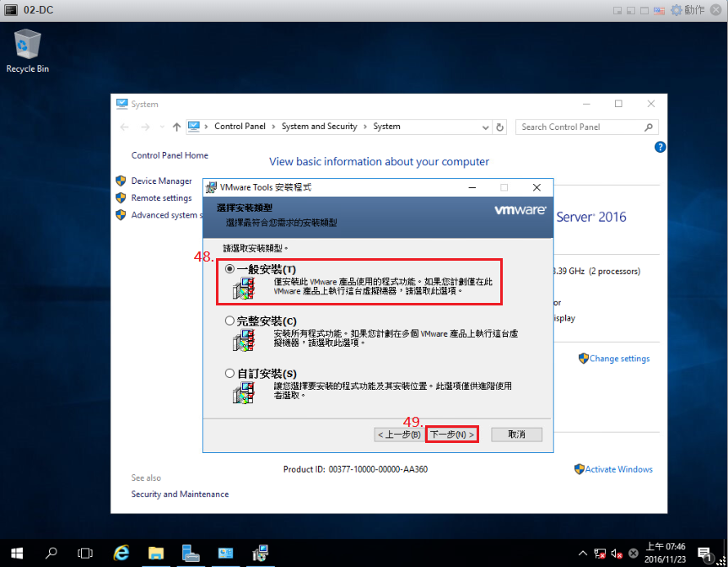
Task: Switch to VMware Tools installer taskbar item
Action: [261, 553]
